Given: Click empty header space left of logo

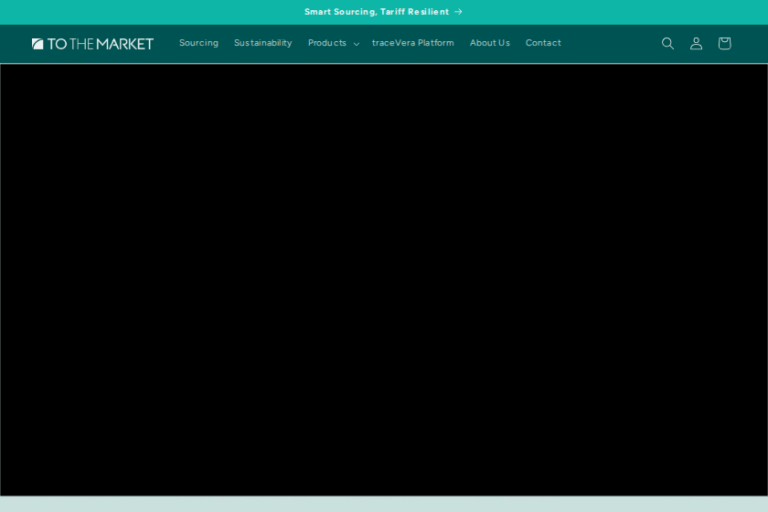Looking at the screenshot, I should 14,43.
